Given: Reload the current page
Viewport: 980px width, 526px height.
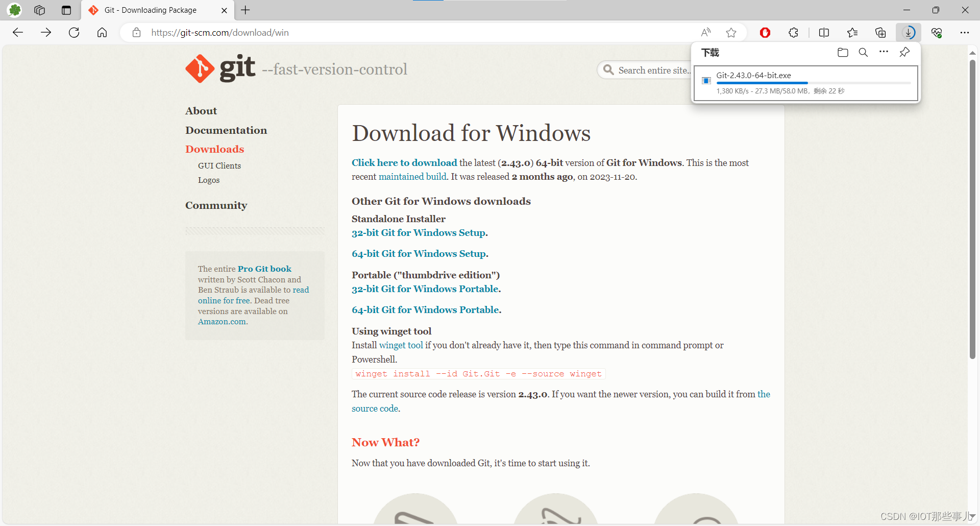Looking at the screenshot, I should pos(74,33).
